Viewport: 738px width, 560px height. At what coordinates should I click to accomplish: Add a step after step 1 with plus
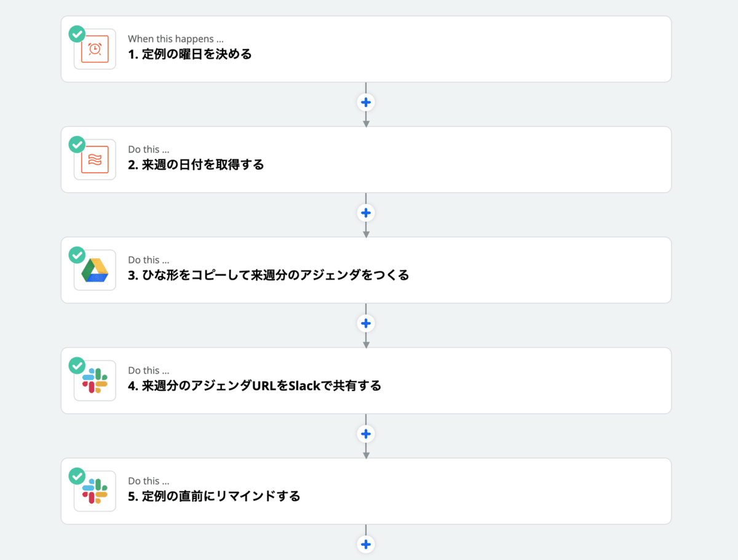366,102
